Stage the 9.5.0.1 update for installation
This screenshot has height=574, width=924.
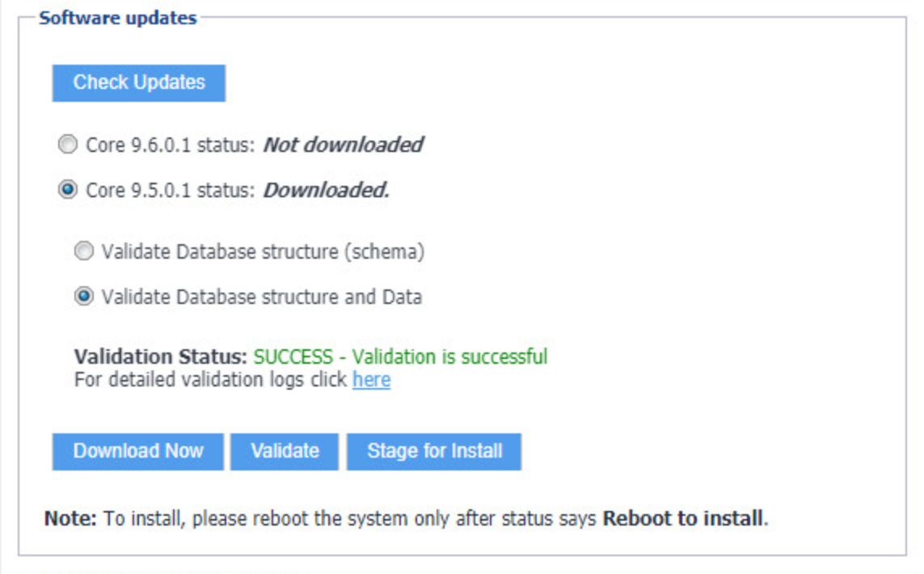pos(434,451)
